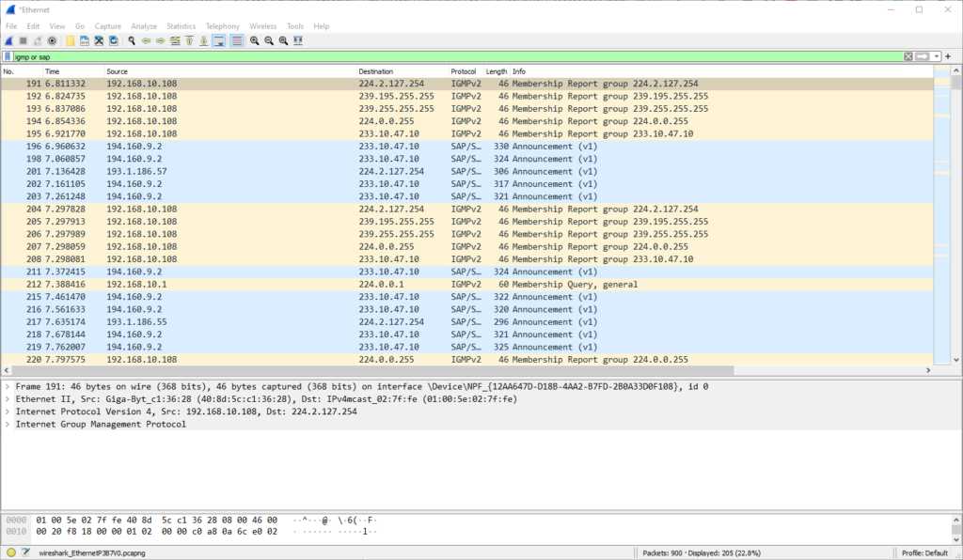Image resolution: width=963 pixels, height=560 pixels.
Task: Select packet 217 from 193.1.186.55
Action: [467, 321]
